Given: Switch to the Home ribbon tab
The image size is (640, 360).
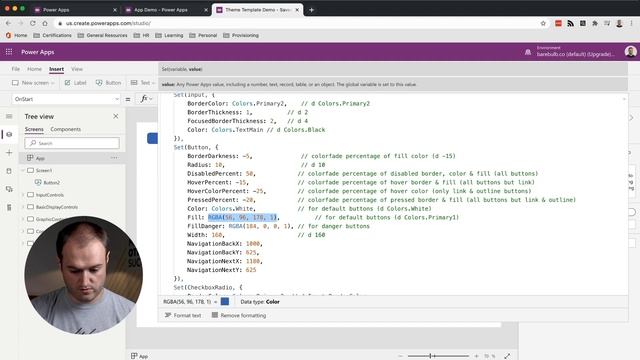Looking at the screenshot, I should (34, 69).
